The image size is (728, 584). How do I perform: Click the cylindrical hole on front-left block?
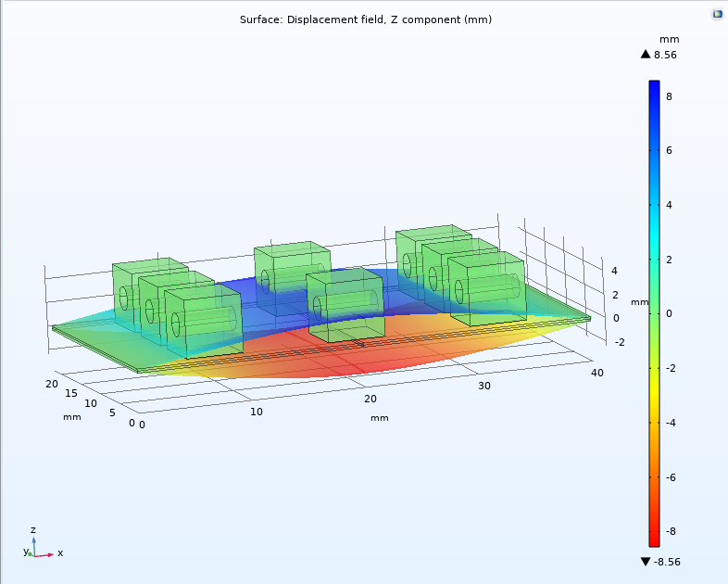click(176, 325)
